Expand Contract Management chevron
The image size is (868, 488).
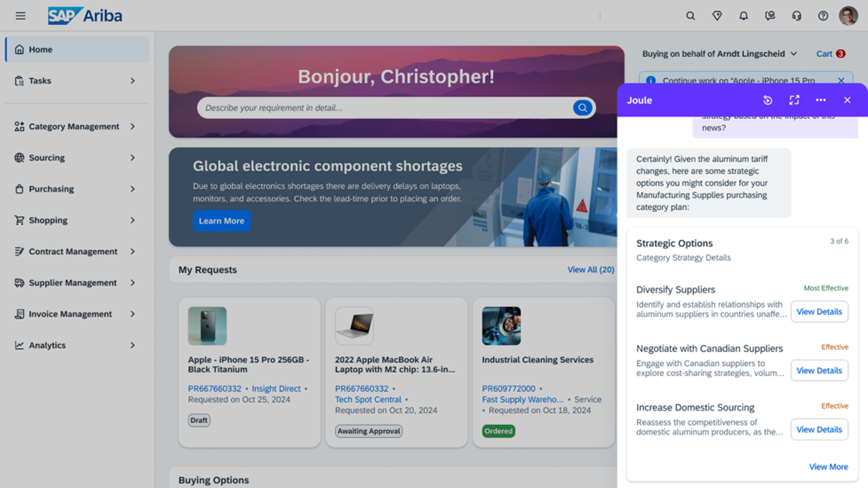click(133, 251)
